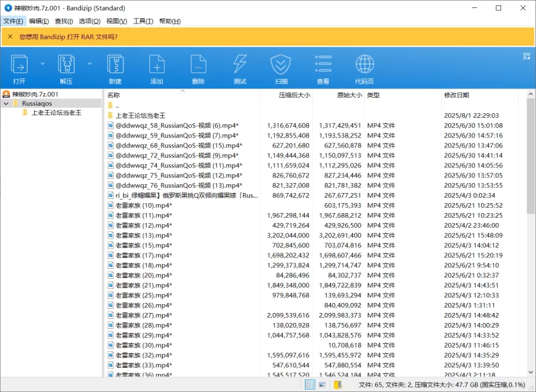Open the 代码页 (Code page) globe icon
This screenshot has width=536, height=392.
click(364, 68)
